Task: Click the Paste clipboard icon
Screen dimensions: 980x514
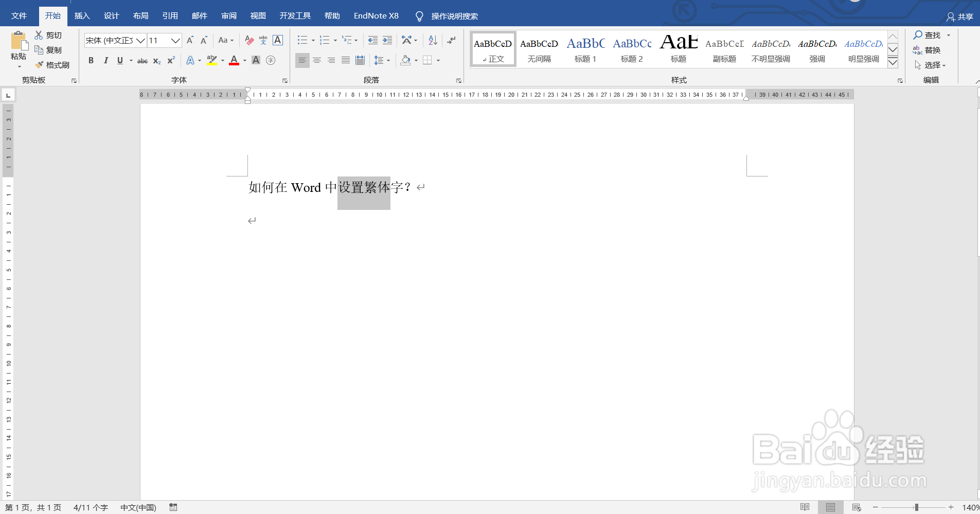Action: click(19, 41)
